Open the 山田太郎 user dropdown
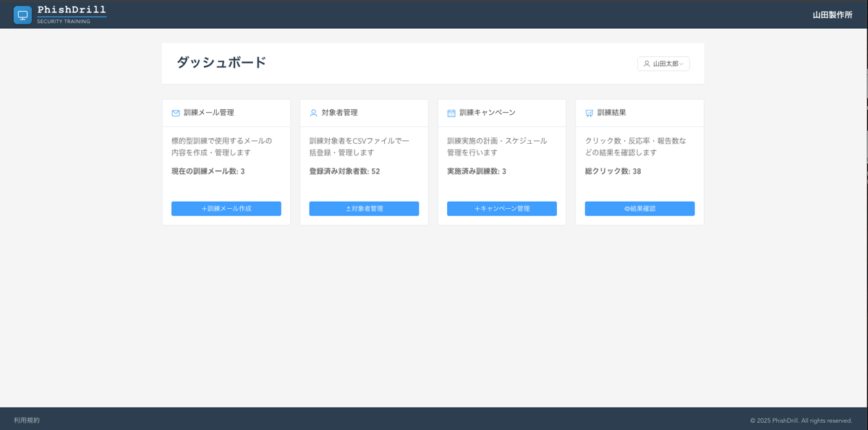The height and width of the screenshot is (430, 868). pos(663,64)
